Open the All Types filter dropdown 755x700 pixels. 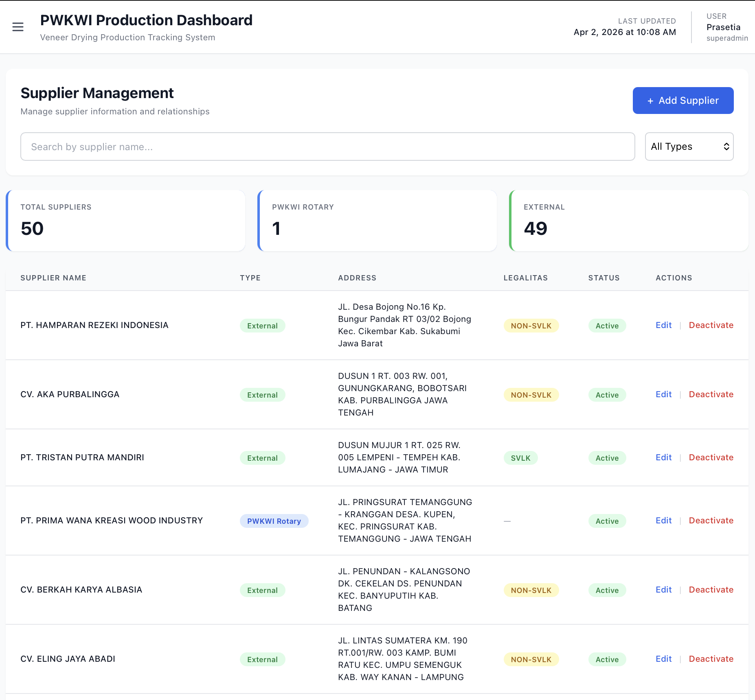point(689,147)
